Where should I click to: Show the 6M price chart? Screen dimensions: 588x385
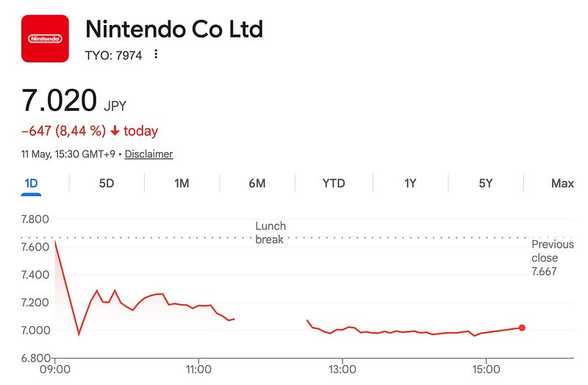pos(257,183)
